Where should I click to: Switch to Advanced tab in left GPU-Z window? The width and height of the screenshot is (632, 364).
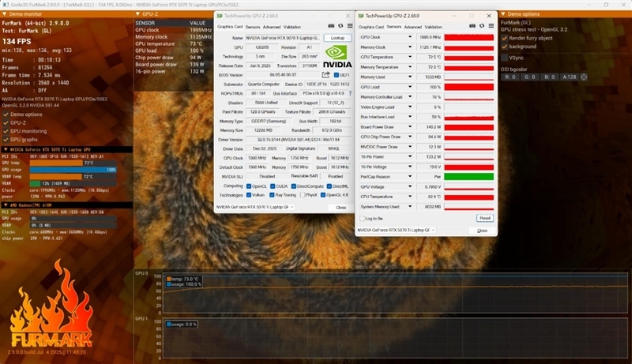click(272, 27)
